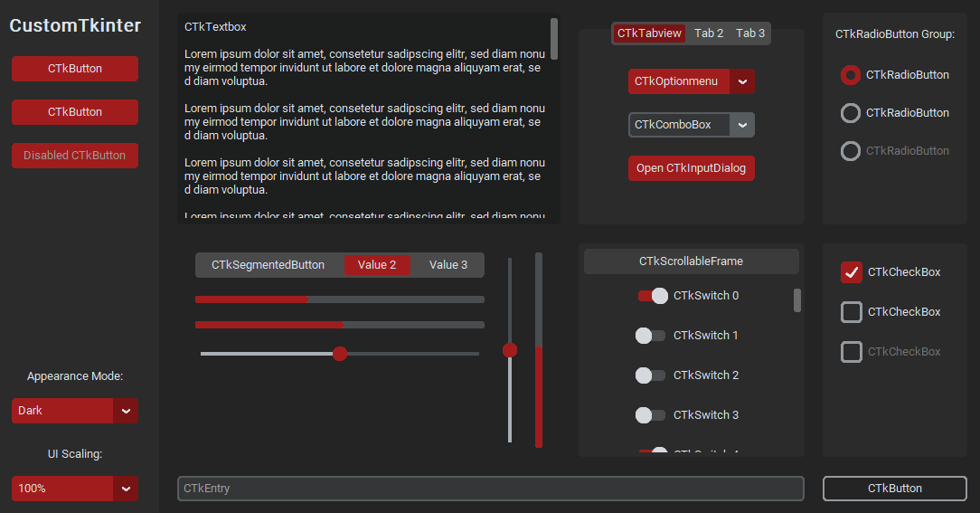Click the CTkEntry text field
Screen dimensions: 980x513
(x=490, y=489)
